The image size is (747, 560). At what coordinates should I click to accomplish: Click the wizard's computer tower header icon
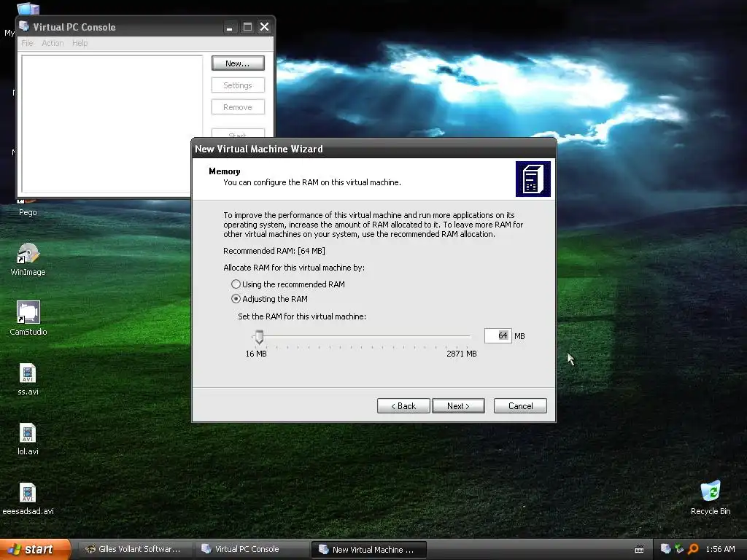pyautogui.click(x=533, y=179)
